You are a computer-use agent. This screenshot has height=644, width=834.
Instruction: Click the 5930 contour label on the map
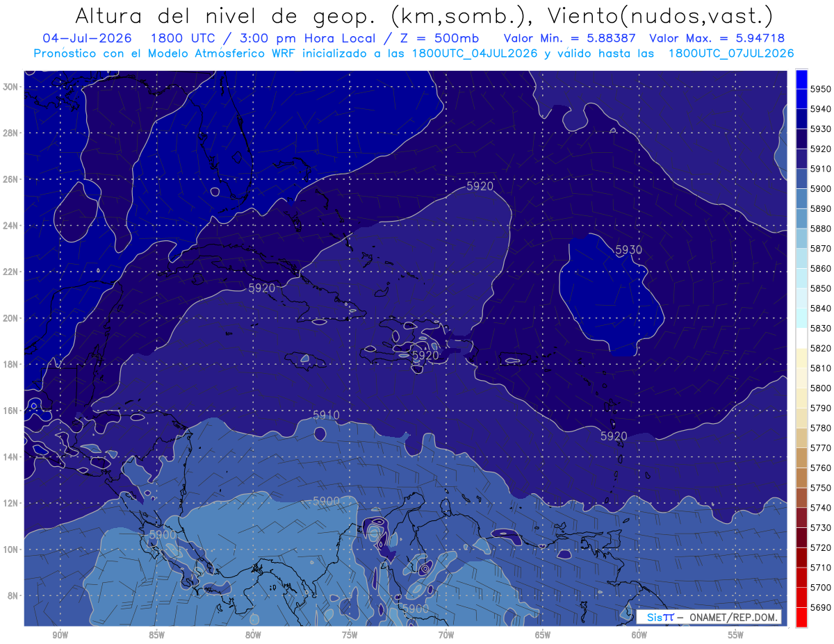628,250
